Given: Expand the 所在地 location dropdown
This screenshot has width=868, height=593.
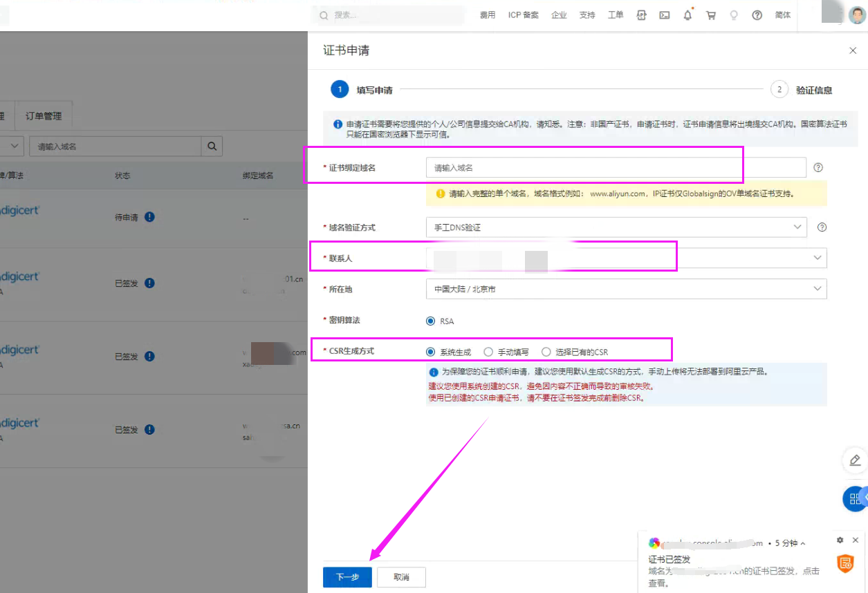Looking at the screenshot, I should (626, 289).
